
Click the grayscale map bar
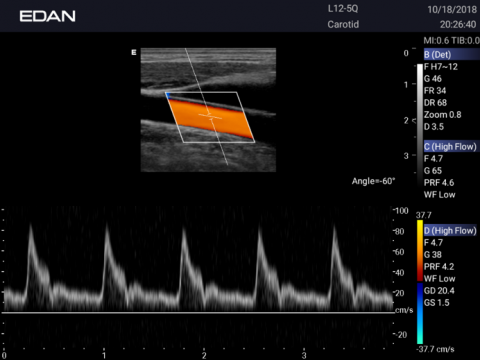[420, 125]
